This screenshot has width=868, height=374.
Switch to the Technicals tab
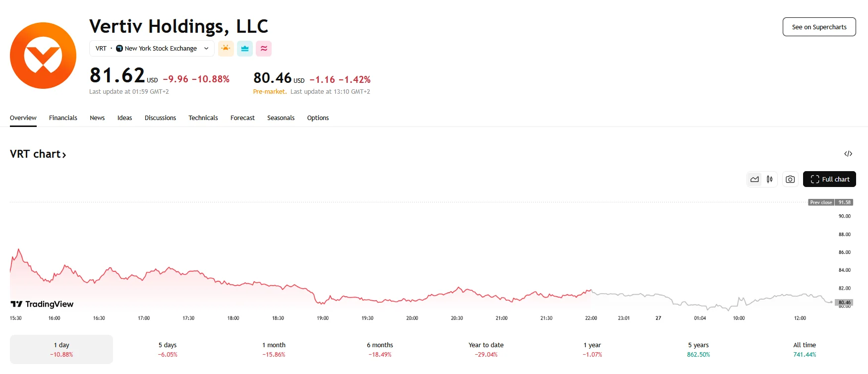pos(203,118)
